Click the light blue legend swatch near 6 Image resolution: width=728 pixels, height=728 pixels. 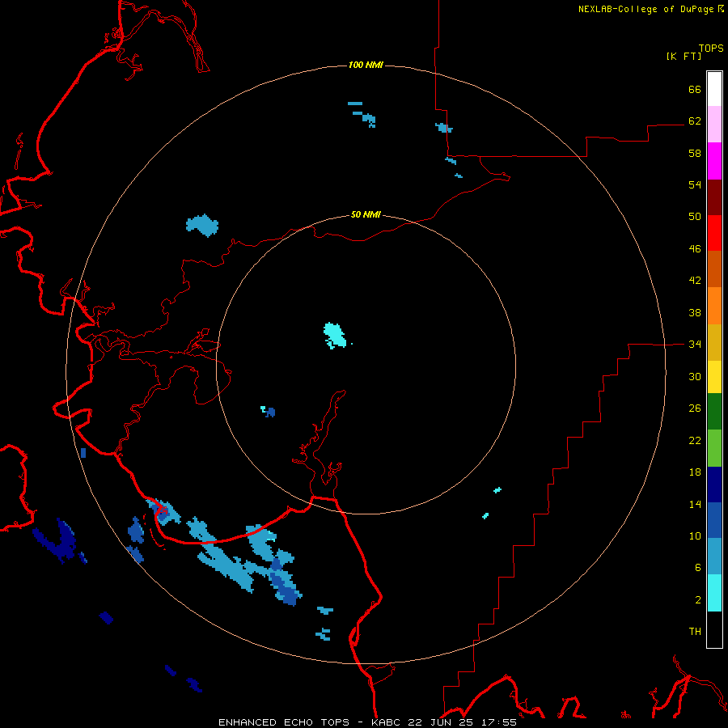tap(714, 557)
